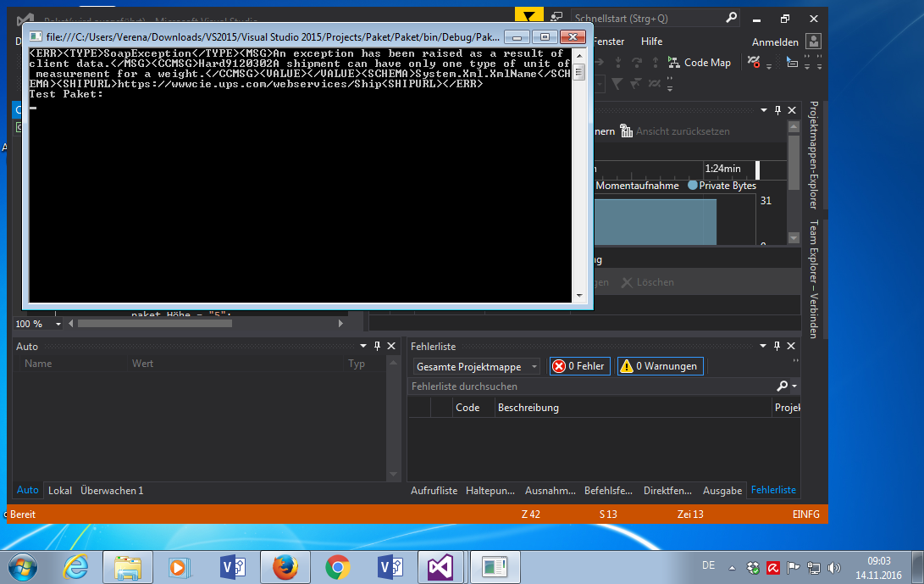Click the diagnostics timeline end handle
The image size is (924, 584).
(757, 170)
